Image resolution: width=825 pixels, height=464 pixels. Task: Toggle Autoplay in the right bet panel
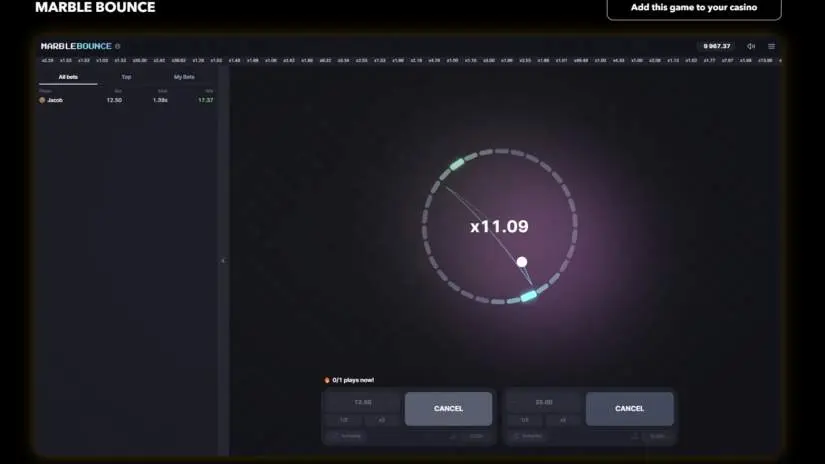[x=529, y=436]
